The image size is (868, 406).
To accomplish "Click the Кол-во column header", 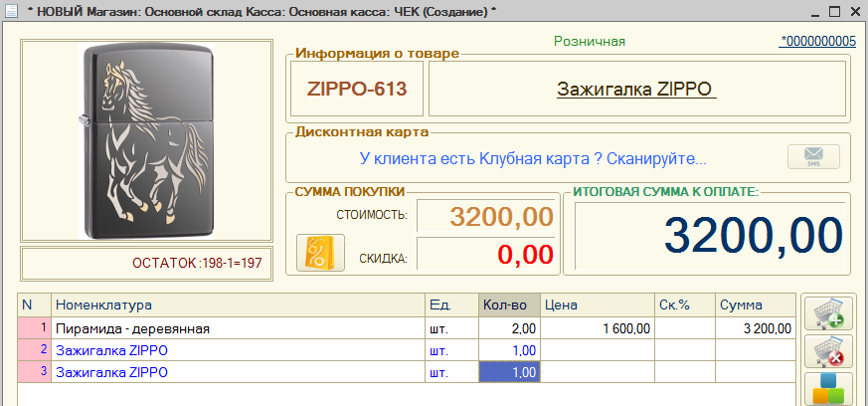I will [509, 304].
